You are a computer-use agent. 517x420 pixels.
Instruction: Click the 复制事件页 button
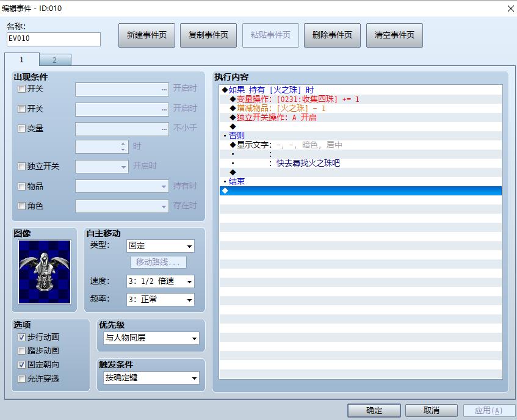point(208,35)
